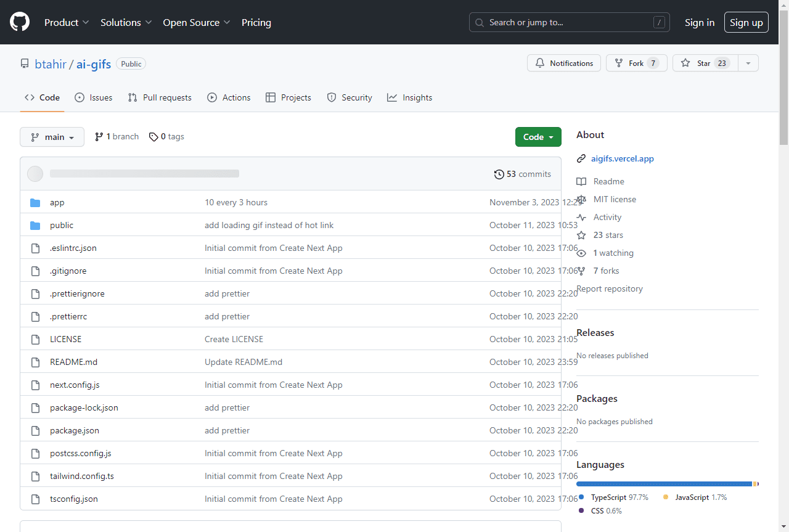Viewport: 789px width, 532px height.
Task: Click the Notifications bell button
Action: pyautogui.click(x=563, y=63)
